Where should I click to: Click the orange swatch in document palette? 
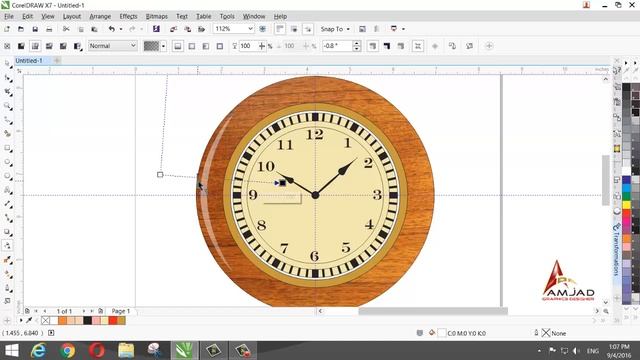[x=62, y=320]
